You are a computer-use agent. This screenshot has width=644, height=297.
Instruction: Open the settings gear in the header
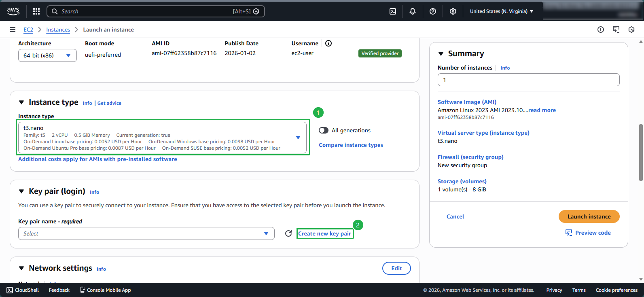click(453, 11)
